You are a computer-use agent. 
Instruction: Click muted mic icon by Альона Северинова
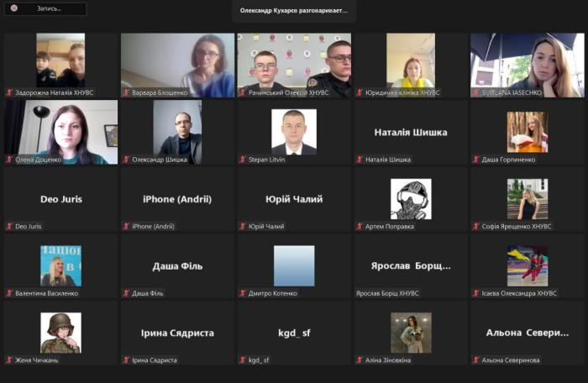(476, 360)
